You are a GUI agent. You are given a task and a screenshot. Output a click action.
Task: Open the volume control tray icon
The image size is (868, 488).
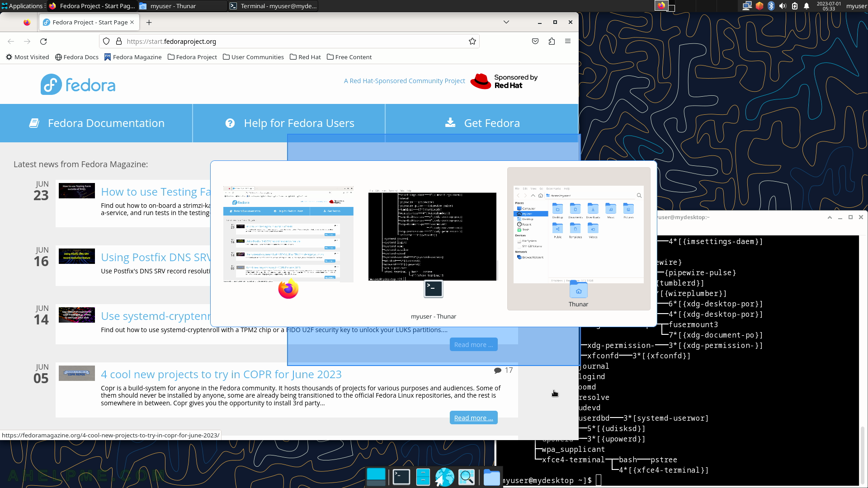pos(783,6)
